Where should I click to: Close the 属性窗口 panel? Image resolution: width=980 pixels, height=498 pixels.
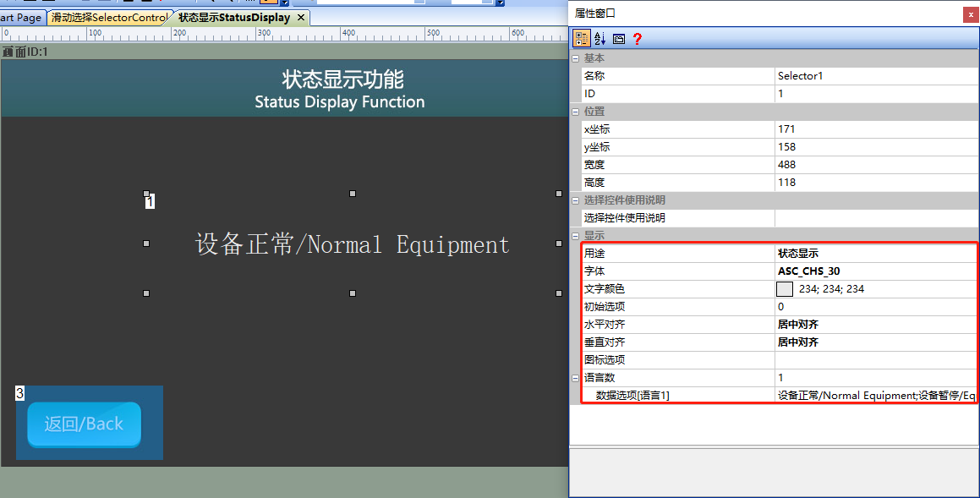(971, 14)
